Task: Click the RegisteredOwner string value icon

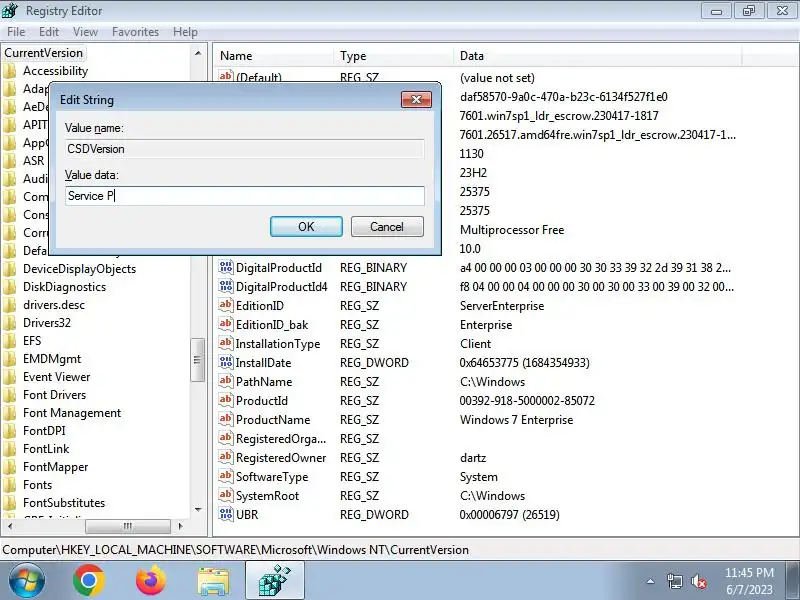Action: click(226, 457)
